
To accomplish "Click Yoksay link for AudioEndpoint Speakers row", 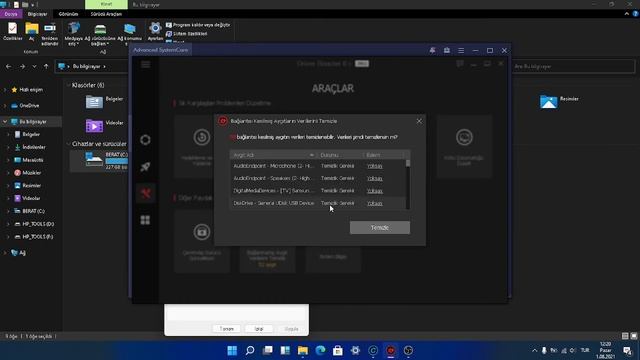I will (x=375, y=178).
